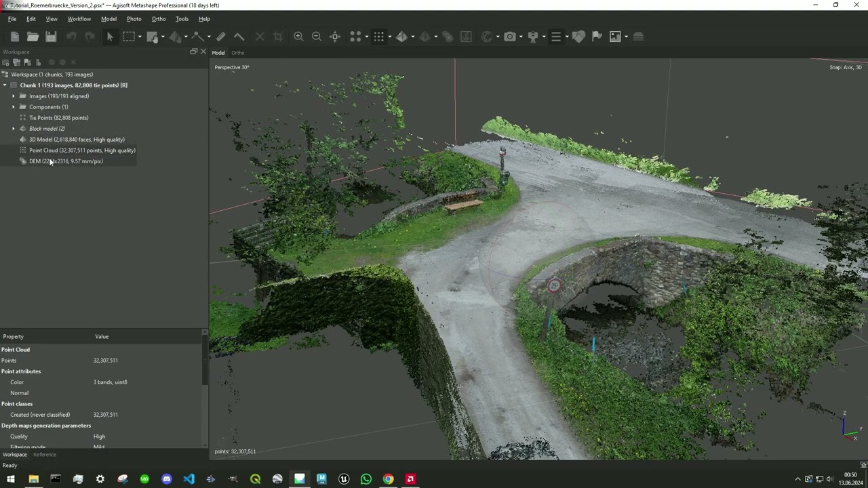Screen dimensions: 868x488
Task: Open the Show Images dropdown arrow
Action: coord(626,37)
